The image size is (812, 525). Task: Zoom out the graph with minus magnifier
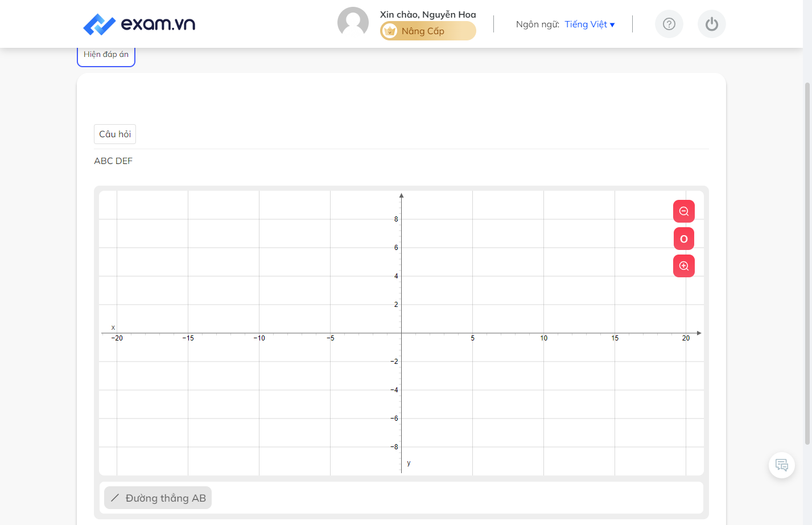pos(684,211)
